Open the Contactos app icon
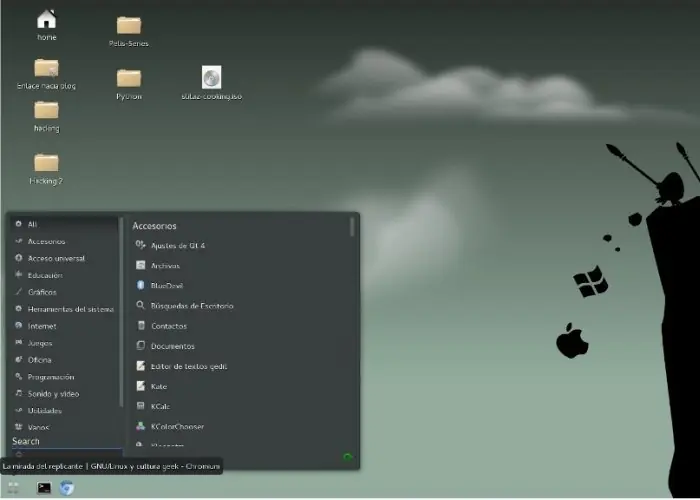The width and height of the screenshot is (700, 500). click(x=141, y=325)
